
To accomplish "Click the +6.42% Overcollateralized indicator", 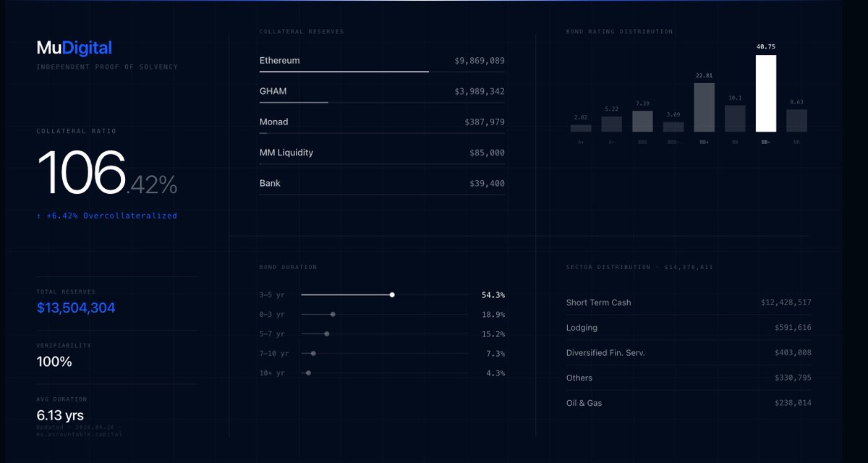I will [x=107, y=216].
